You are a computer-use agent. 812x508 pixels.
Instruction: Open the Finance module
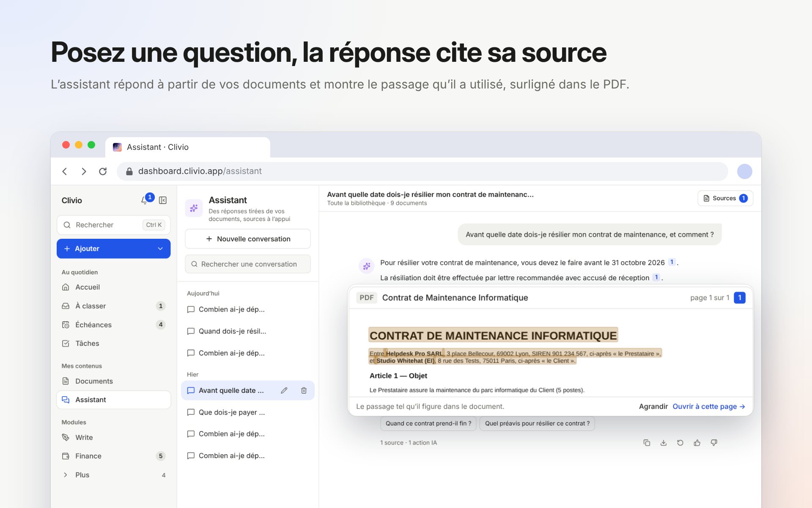(113, 456)
